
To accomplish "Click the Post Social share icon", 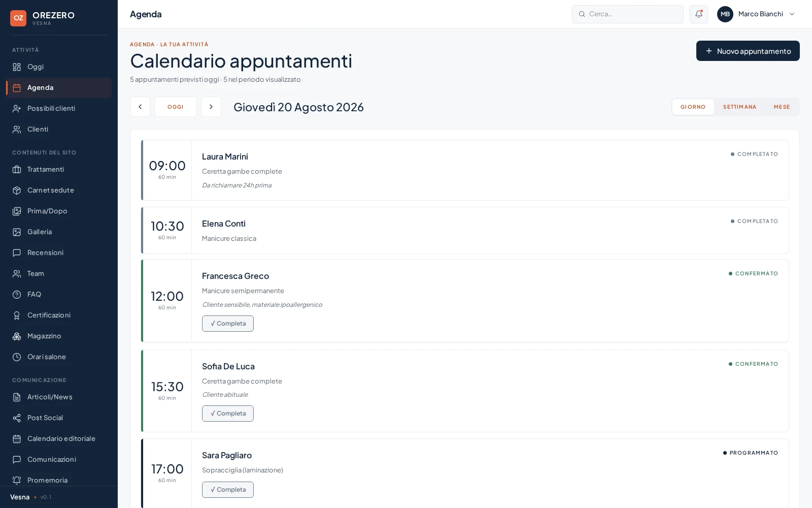I will [17, 418].
